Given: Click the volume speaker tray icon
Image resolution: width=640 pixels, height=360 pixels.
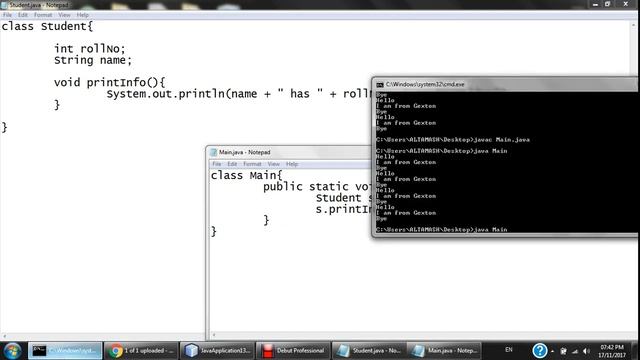Looking at the screenshot, I should coord(587,351).
